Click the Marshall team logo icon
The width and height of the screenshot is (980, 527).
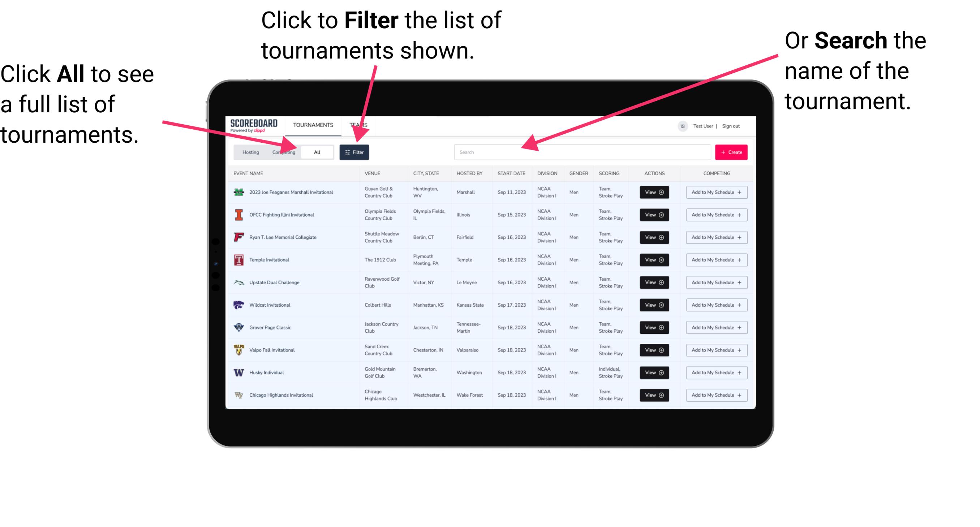point(238,192)
